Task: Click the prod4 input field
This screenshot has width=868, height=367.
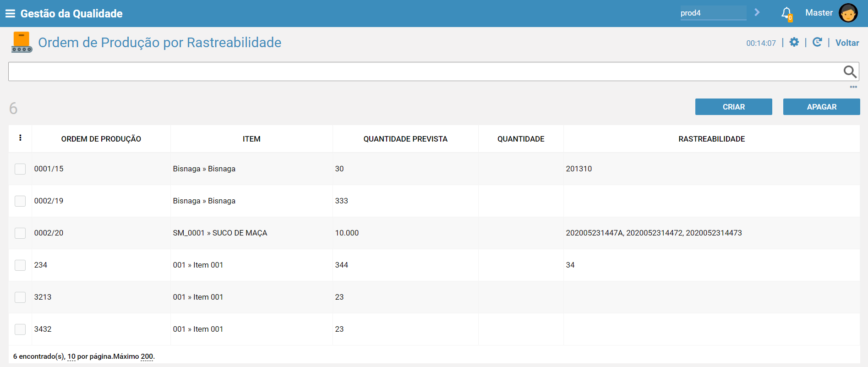Action: click(713, 13)
